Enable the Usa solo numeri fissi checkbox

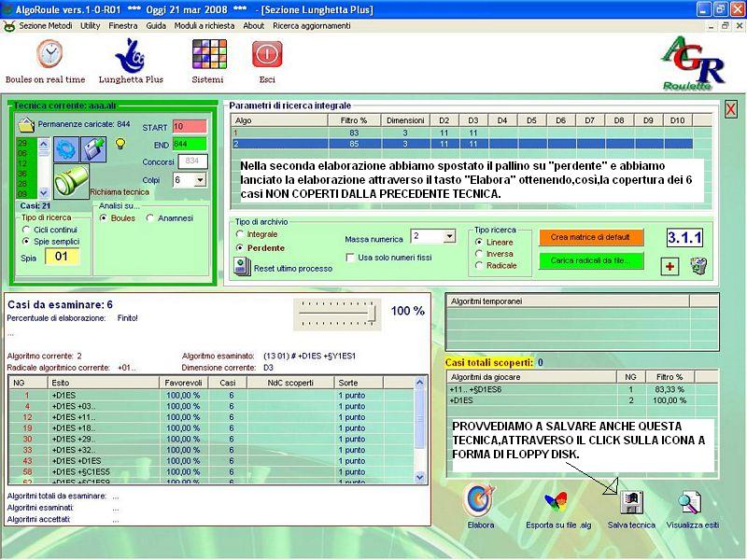[x=350, y=258]
